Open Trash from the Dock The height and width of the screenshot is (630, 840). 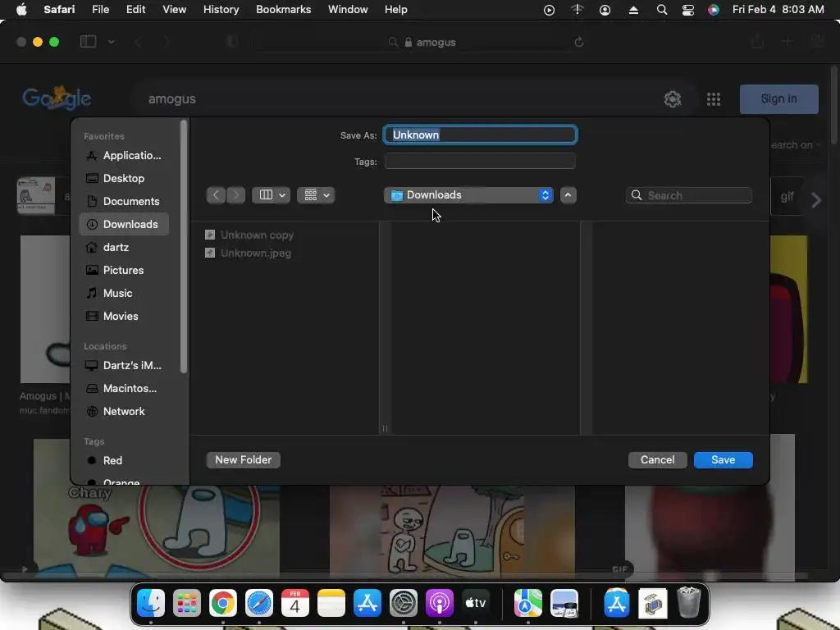click(x=689, y=603)
